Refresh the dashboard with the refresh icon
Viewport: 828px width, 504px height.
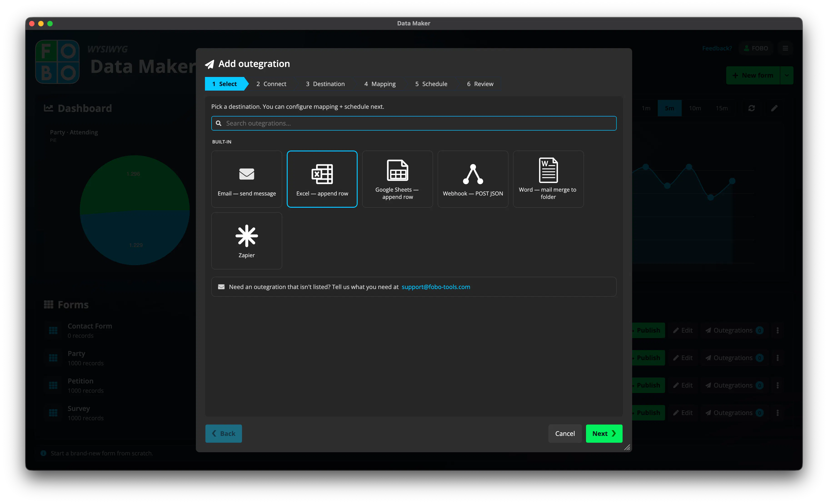(x=751, y=108)
